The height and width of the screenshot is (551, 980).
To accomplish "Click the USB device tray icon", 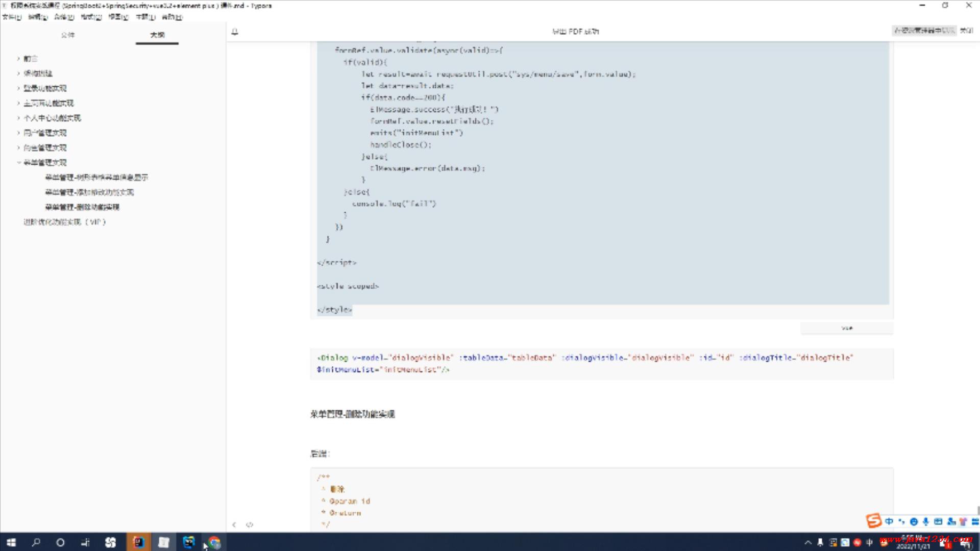I will [820, 542].
